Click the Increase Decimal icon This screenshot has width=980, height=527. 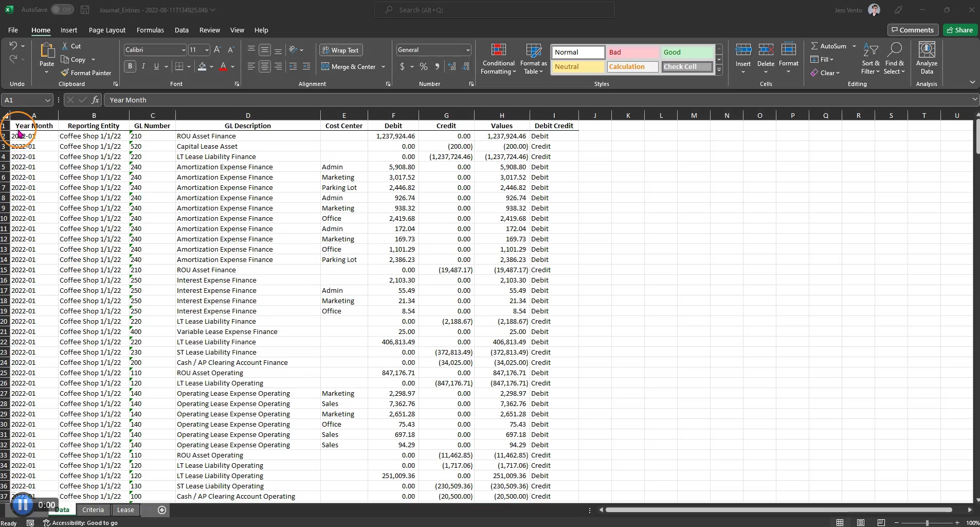(x=452, y=66)
